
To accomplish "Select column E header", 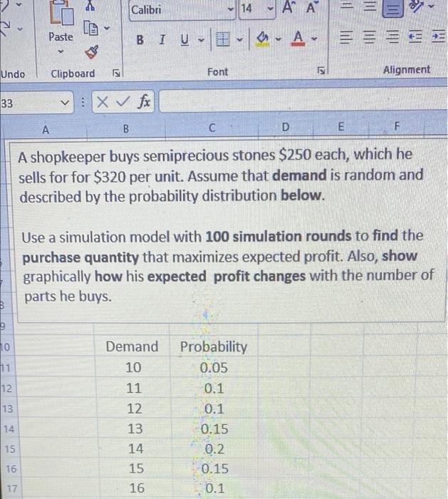I will point(340,127).
